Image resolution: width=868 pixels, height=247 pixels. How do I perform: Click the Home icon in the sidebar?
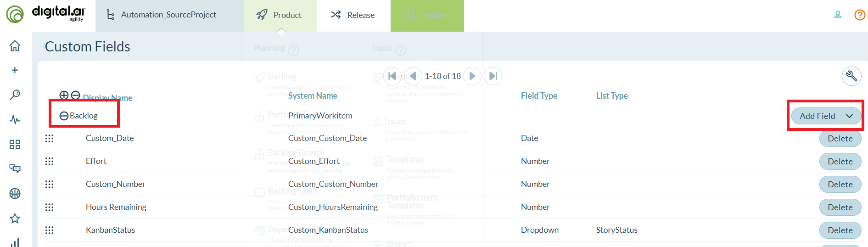[15, 46]
